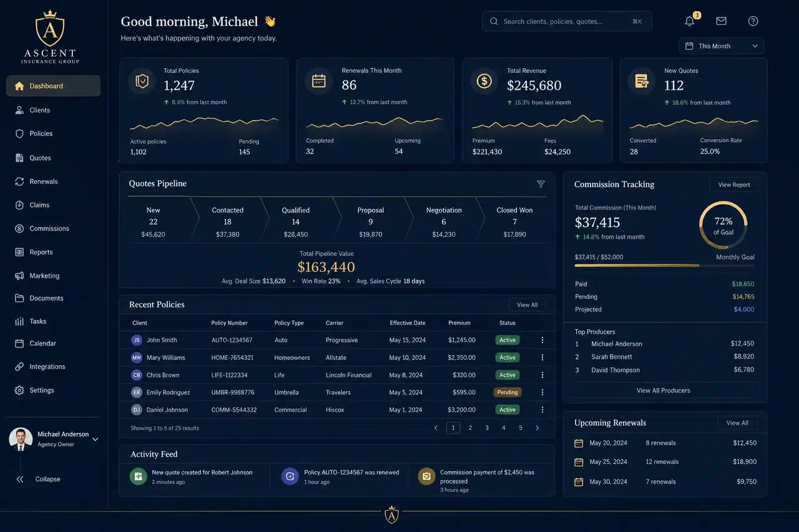
Task: Click the Renewals This Month calendar icon
Action: [x=318, y=81]
